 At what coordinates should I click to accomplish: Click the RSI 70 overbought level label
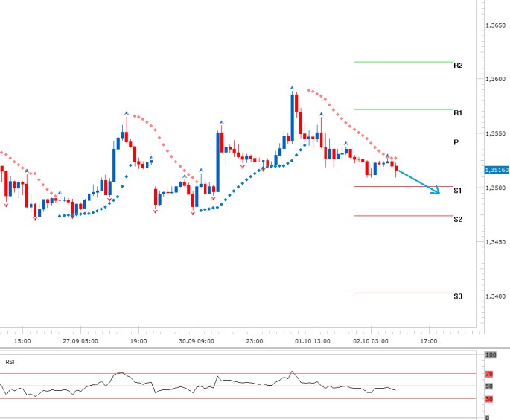click(x=489, y=374)
